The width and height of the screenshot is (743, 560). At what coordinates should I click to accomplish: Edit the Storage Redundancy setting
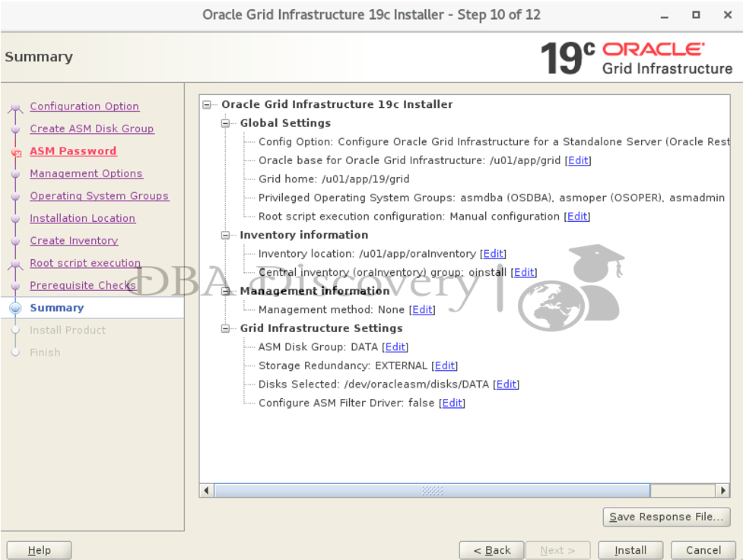tap(445, 365)
